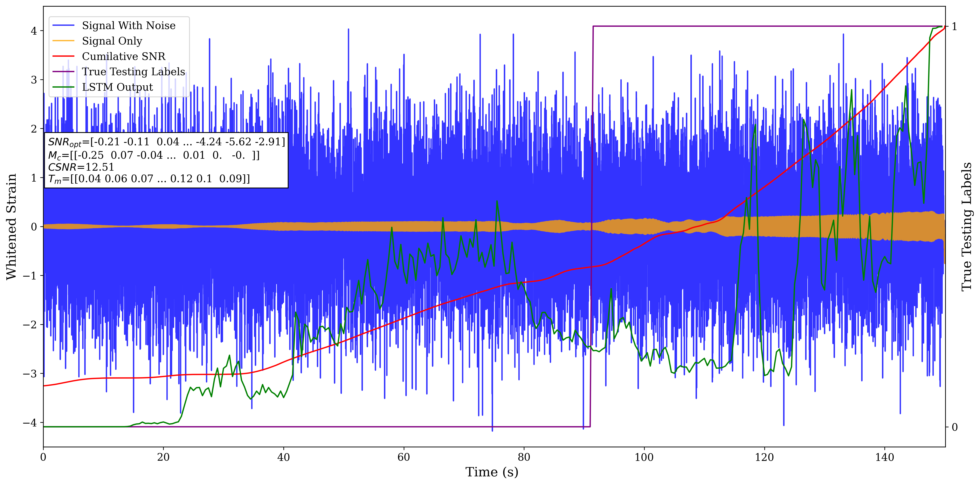Click the Time (s) x-axis label
The height and width of the screenshot is (485, 980).
point(491,472)
